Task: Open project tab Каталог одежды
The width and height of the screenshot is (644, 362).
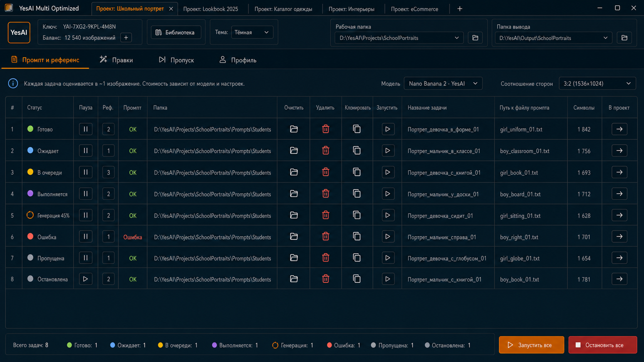Action: [283, 9]
